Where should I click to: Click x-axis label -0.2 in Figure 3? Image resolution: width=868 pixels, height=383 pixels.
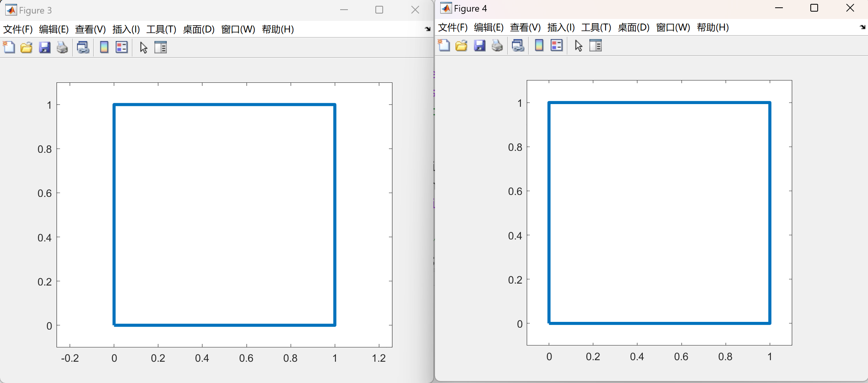pos(70,358)
